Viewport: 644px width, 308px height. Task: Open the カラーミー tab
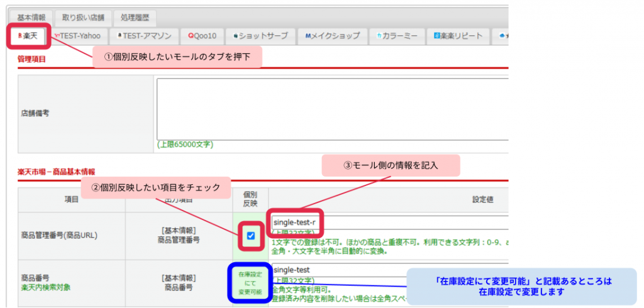coord(397,36)
